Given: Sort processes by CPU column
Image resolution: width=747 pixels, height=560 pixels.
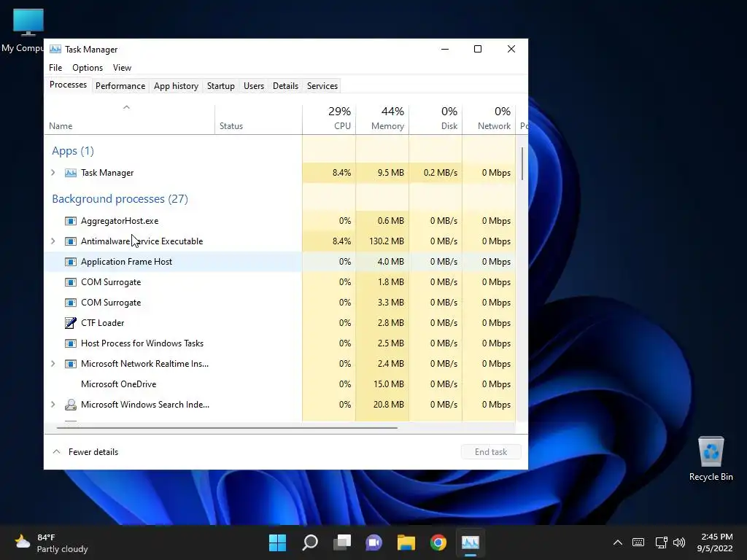Looking at the screenshot, I should [329, 120].
